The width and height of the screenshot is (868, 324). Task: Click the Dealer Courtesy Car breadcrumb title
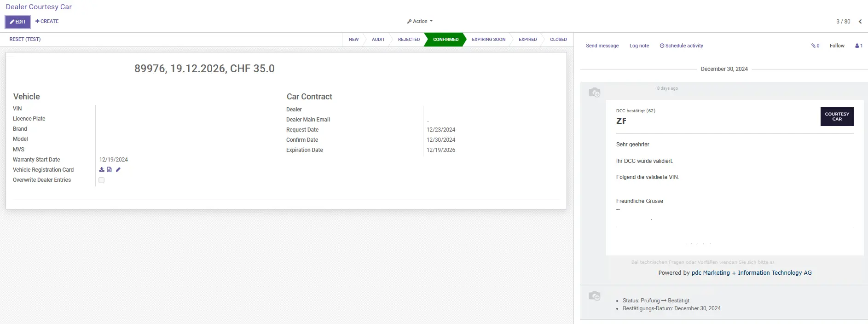39,7
